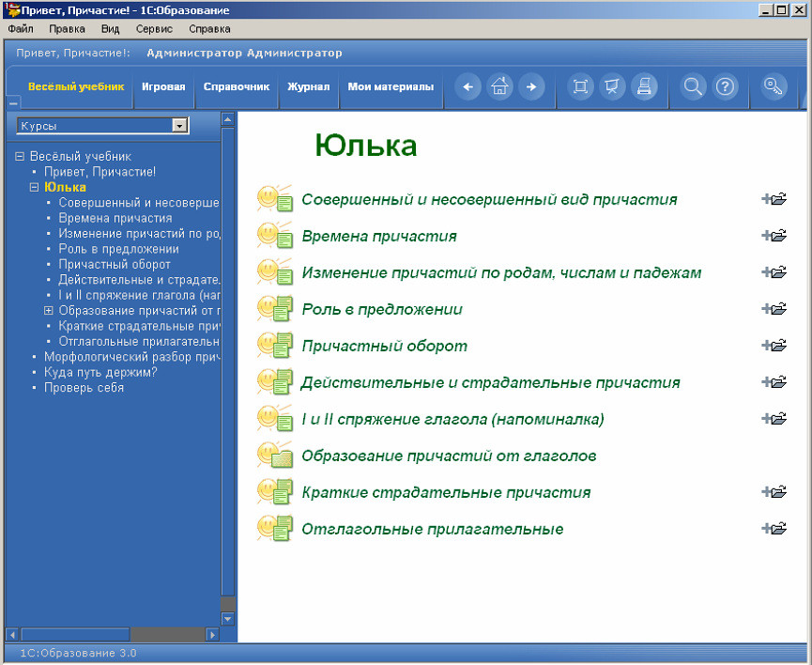Click the printer icon in toolbar
The height and width of the screenshot is (665, 812).
[644, 86]
